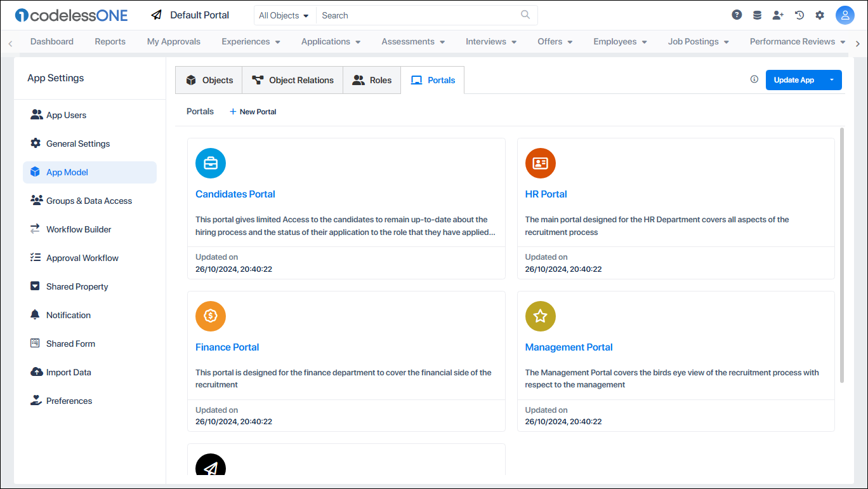This screenshot has height=489, width=868.
Task: Switch to the Roles tab
Action: click(x=372, y=80)
